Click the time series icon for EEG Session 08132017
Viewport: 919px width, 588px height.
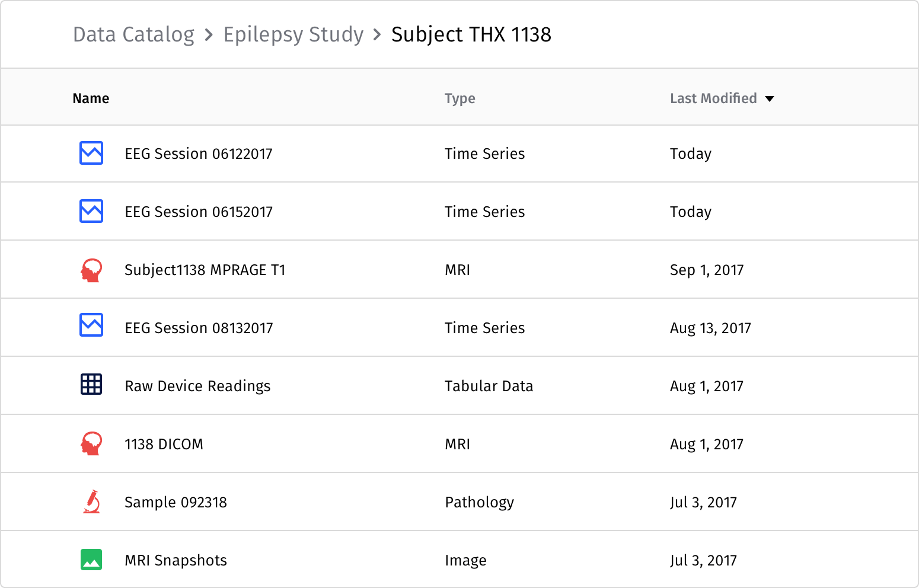tap(91, 325)
